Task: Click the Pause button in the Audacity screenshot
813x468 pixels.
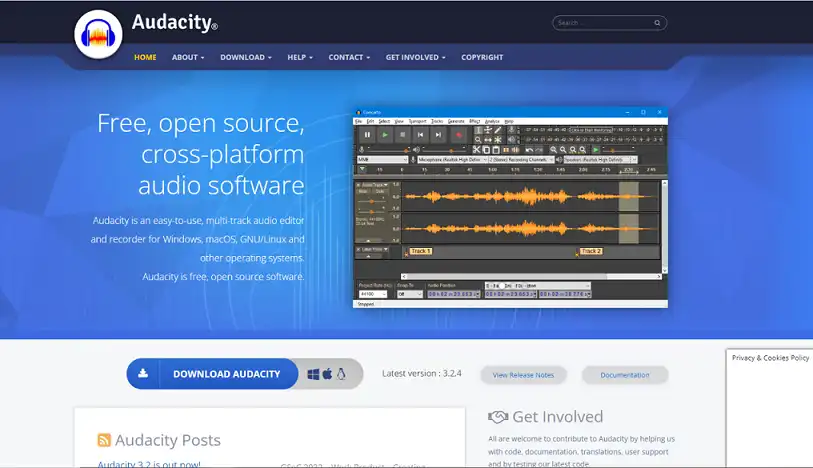Action: click(367, 135)
